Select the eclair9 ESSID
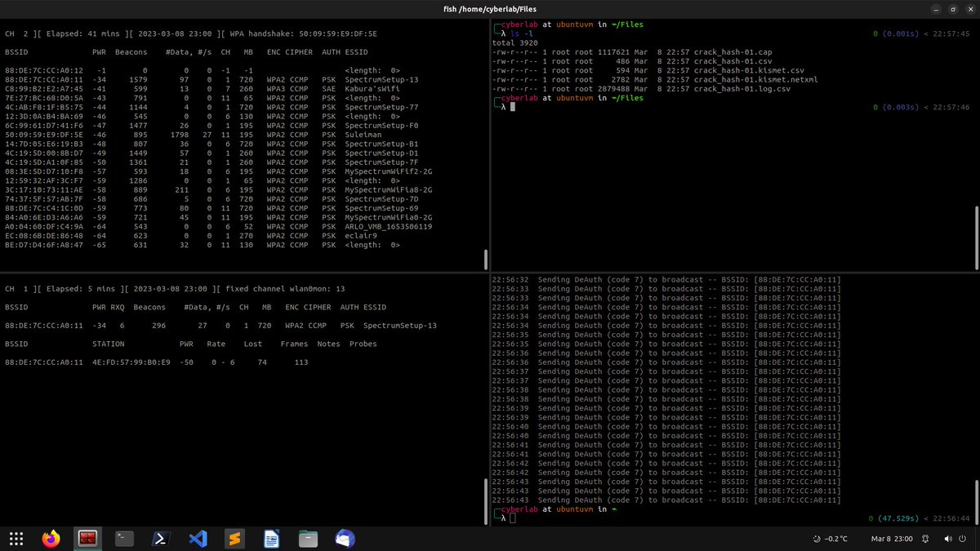The width and height of the screenshot is (980, 551). point(360,235)
